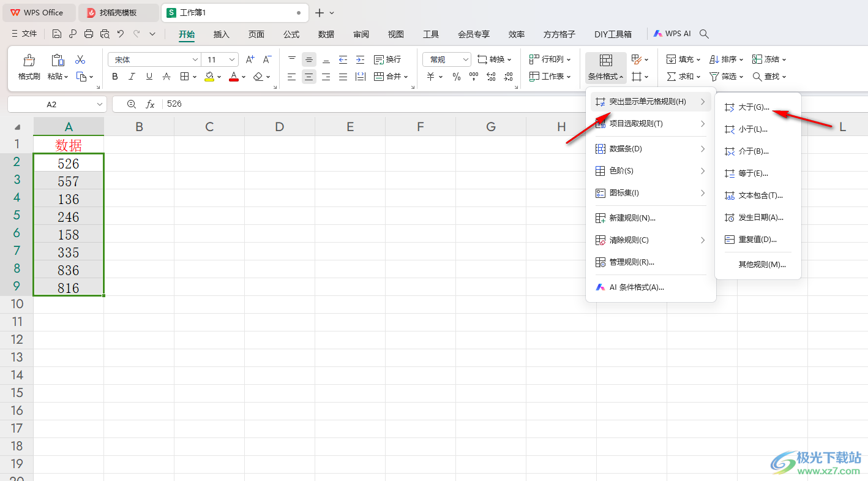Click the fill color yellow swatch
Screen dimensions: 868x481
coord(209,77)
